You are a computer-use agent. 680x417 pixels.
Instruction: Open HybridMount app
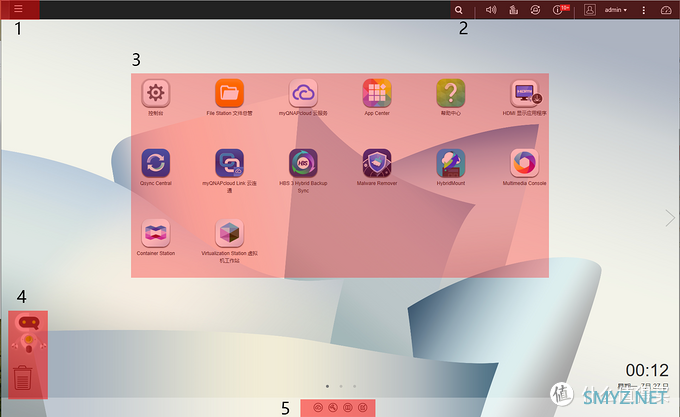[451, 163]
